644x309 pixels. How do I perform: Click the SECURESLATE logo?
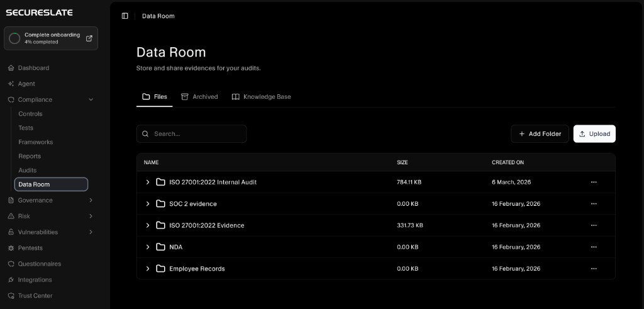click(x=40, y=13)
